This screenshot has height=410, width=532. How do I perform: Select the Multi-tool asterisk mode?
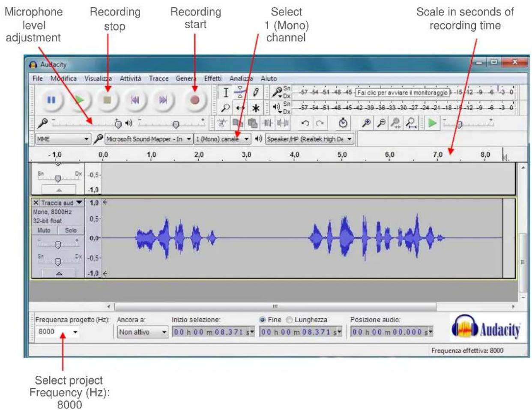point(255,108)
